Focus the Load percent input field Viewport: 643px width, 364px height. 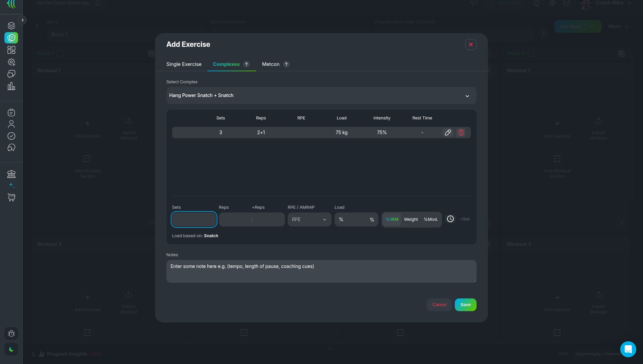pos(356,219)
